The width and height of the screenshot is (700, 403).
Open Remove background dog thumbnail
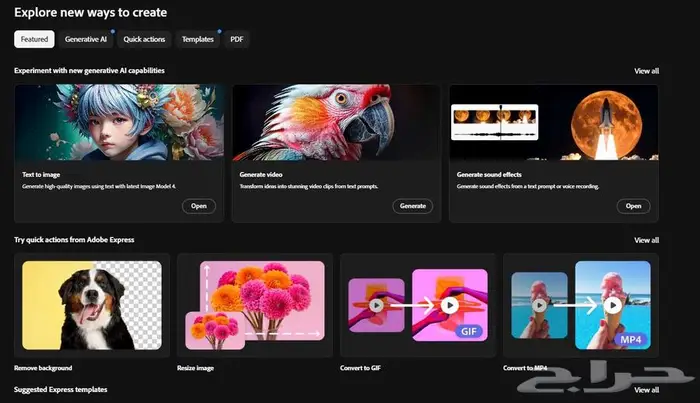[x=92, y=305]
